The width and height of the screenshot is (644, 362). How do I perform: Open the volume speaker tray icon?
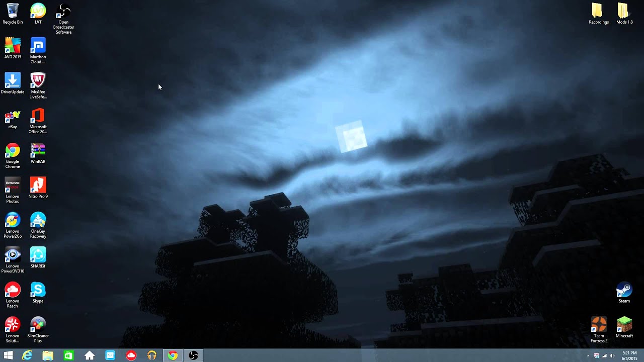(x=612, y=356)
